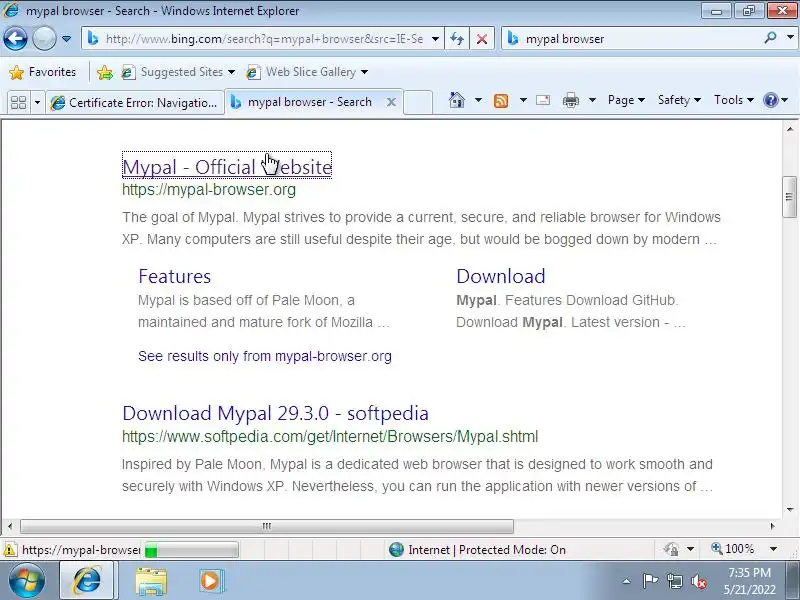
Task: Expand the address bar autocomplete dropdown
Action: click(435, 39)
